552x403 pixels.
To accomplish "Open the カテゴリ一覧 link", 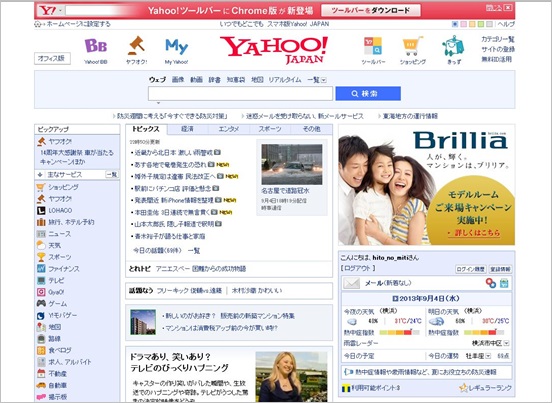I will 498,39.
